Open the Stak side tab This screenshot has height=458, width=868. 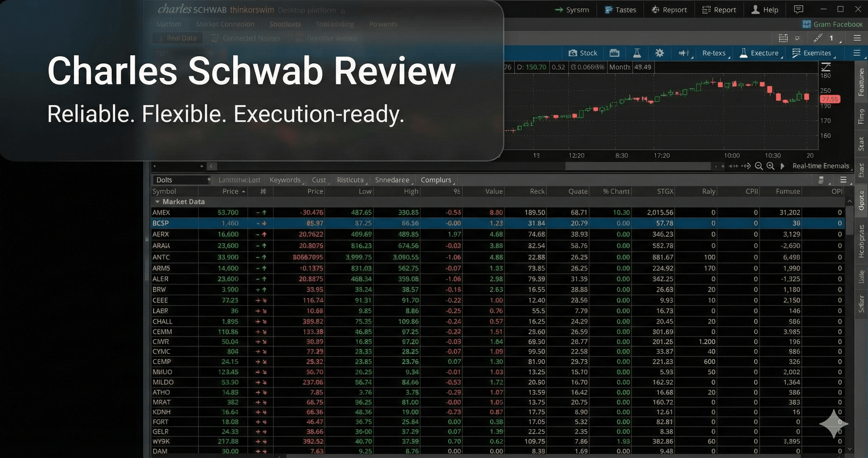(861, 144)
